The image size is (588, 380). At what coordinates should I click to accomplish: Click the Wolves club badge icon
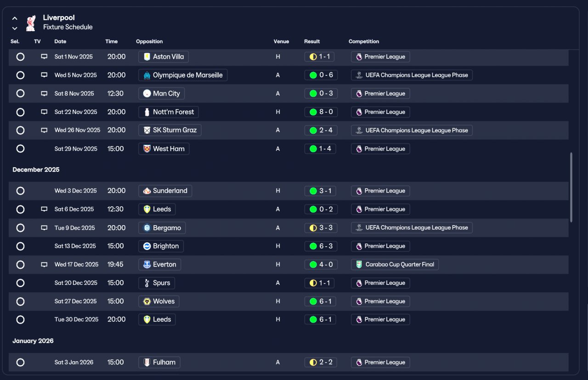click(x=147, y=301)
